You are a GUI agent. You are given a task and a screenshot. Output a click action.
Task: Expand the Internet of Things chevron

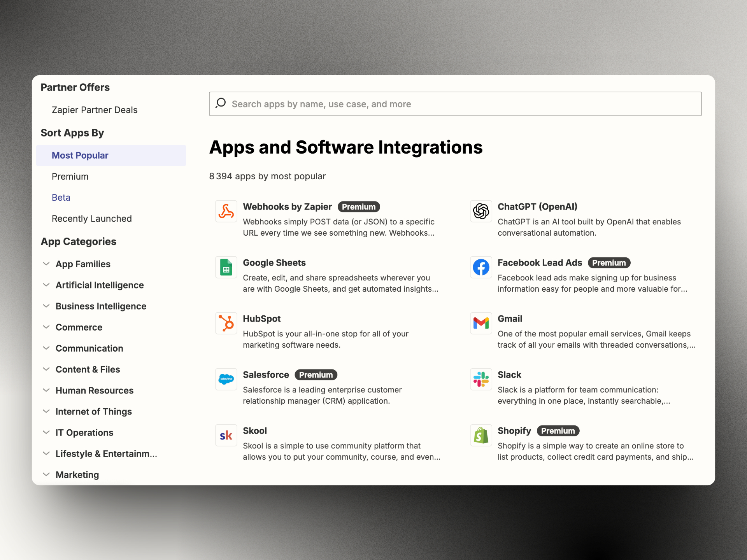(x=46, y=411)
